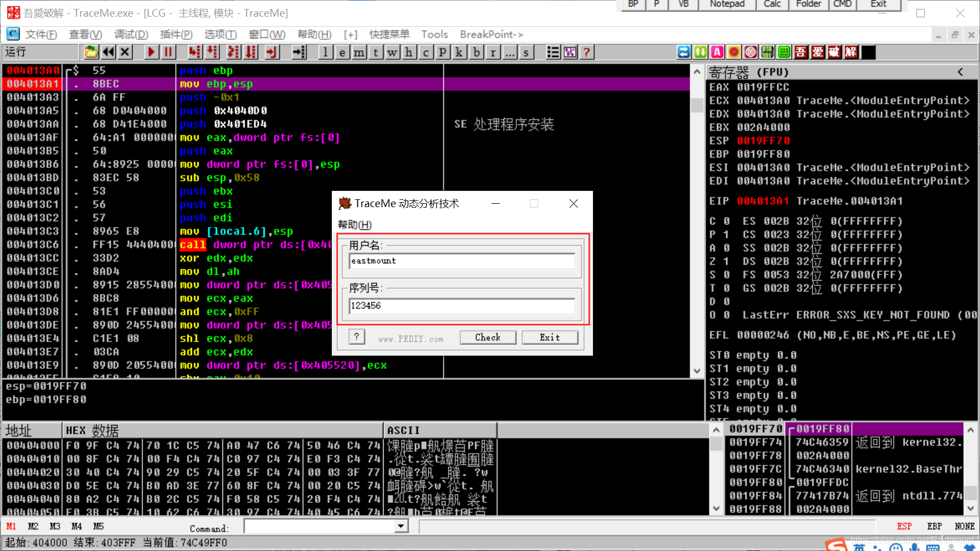Open Run trace via the '...' button
This screenshot has height=551, width=980.
click(510, 52)
